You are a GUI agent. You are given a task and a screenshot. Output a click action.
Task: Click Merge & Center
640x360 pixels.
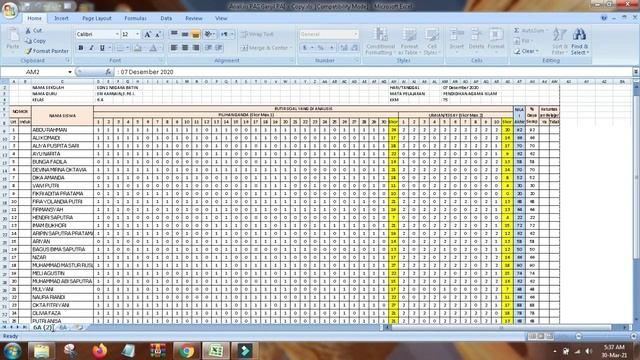(266, 48)
